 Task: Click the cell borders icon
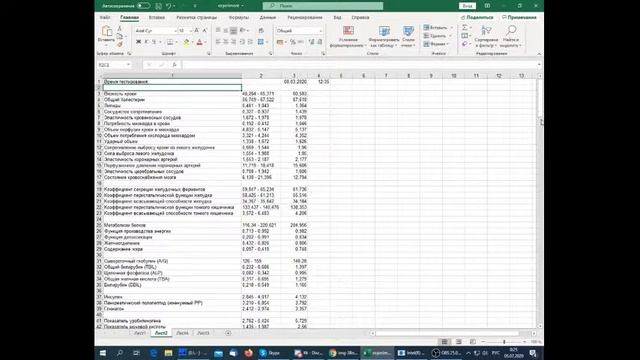170,42
